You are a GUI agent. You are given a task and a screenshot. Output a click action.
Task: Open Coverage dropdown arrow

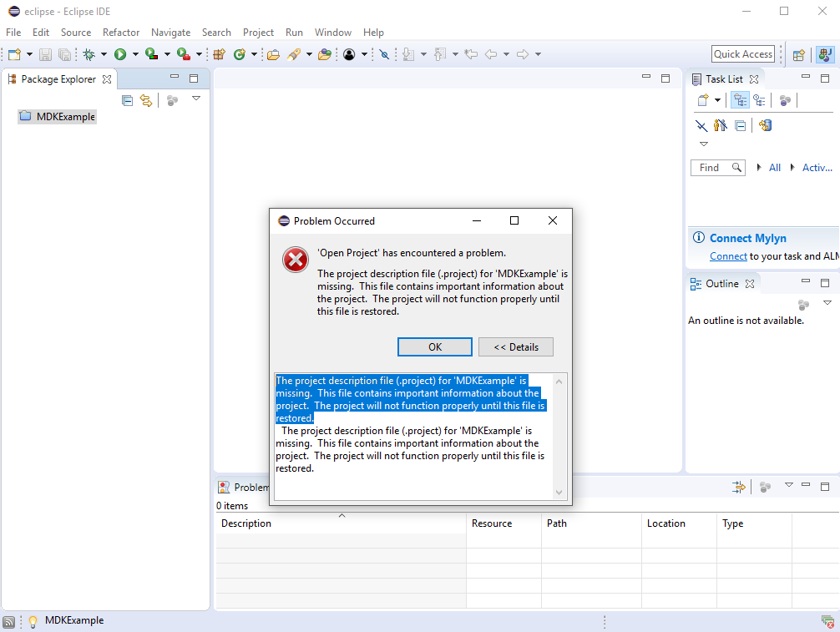tap(167, 54)
